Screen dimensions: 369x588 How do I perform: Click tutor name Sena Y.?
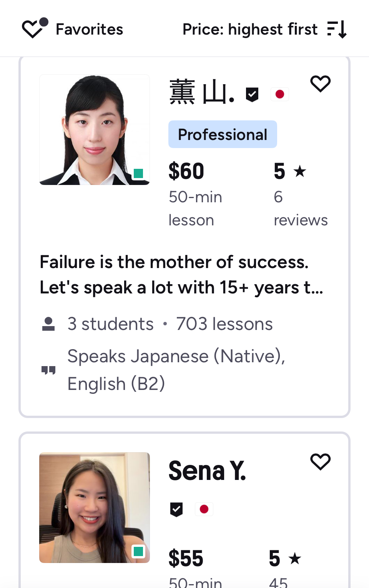point(207,471)
